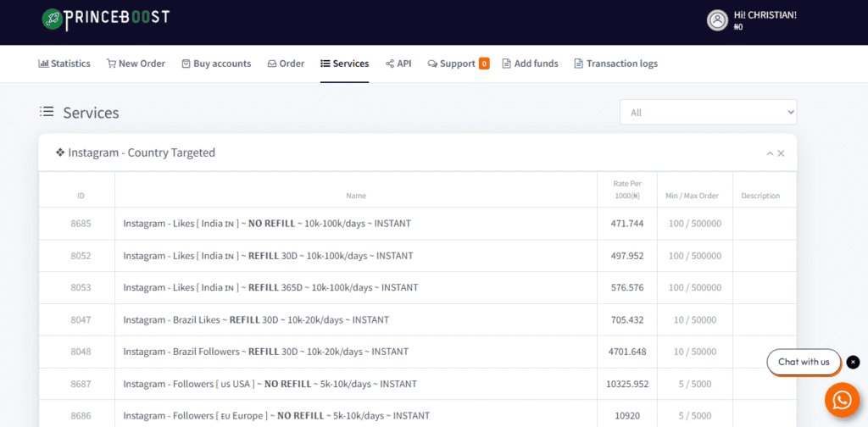Dismiss the Chat with us popup
Viewport: 868px width, 427px height.
[x=853, y=363]
